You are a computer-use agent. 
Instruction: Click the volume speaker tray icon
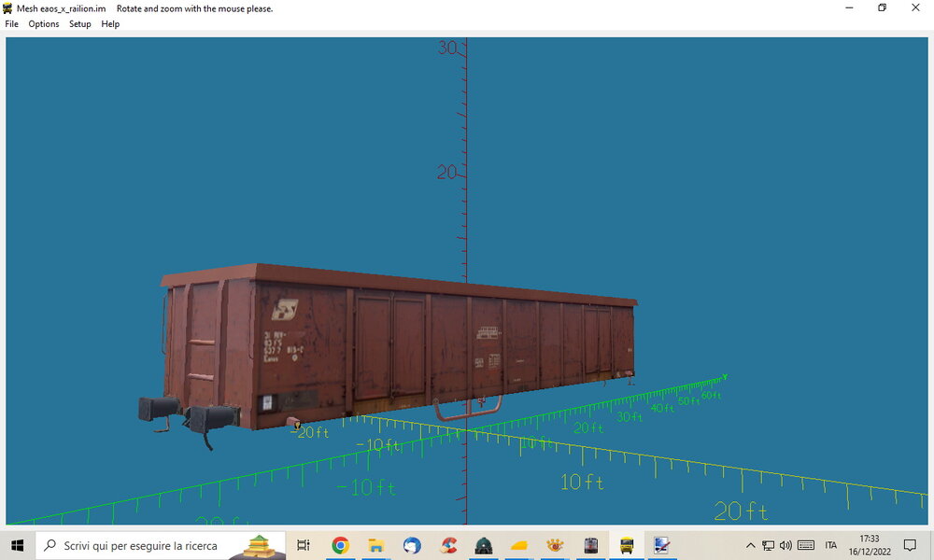point(785,545)
